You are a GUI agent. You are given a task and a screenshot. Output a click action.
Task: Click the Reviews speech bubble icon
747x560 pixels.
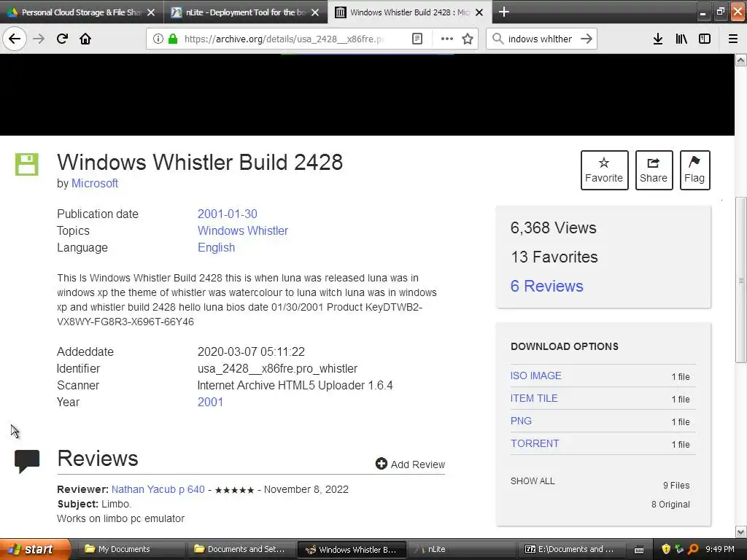[27, 461]
